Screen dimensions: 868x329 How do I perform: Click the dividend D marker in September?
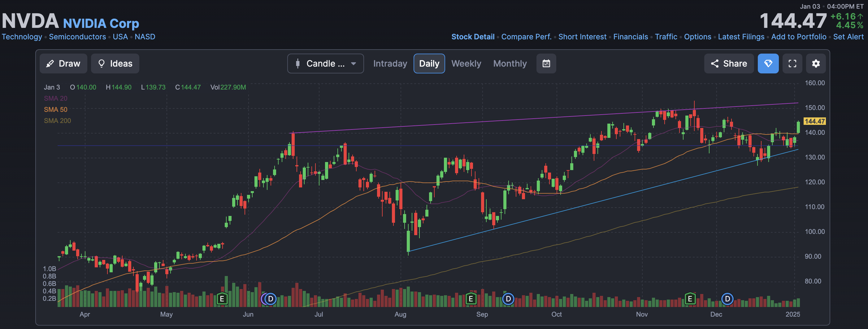point(508,299)
